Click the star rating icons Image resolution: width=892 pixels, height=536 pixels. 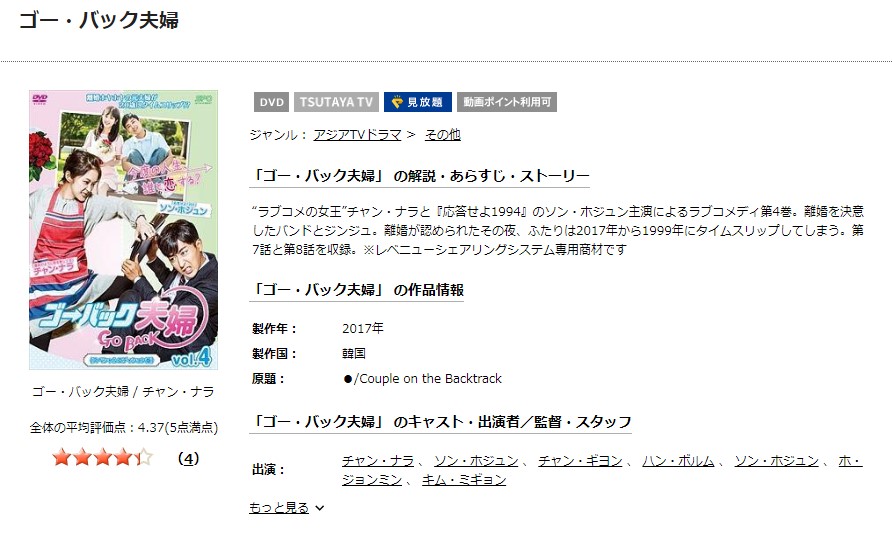[x=102, y=457]
